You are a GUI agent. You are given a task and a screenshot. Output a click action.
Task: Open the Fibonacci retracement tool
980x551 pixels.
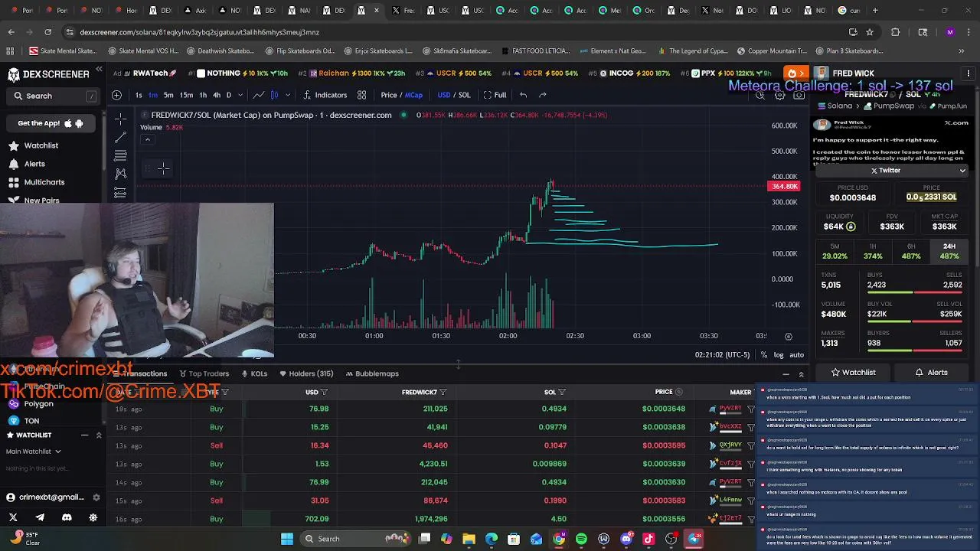click(x=120, y=156)
